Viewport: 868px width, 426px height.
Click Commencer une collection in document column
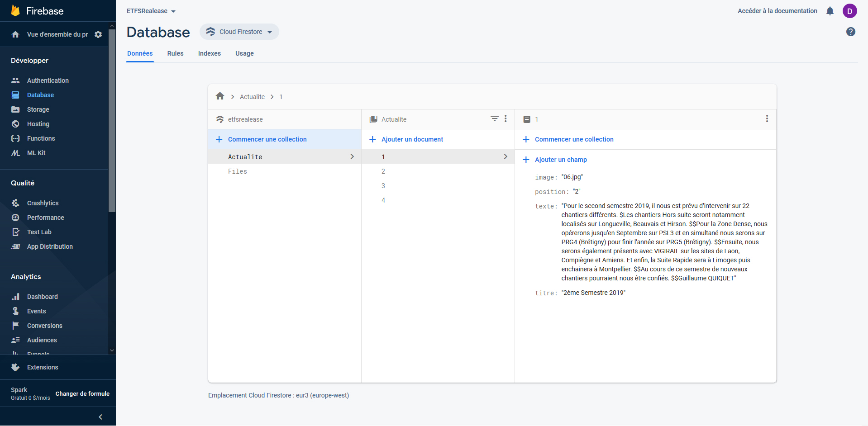574,139
